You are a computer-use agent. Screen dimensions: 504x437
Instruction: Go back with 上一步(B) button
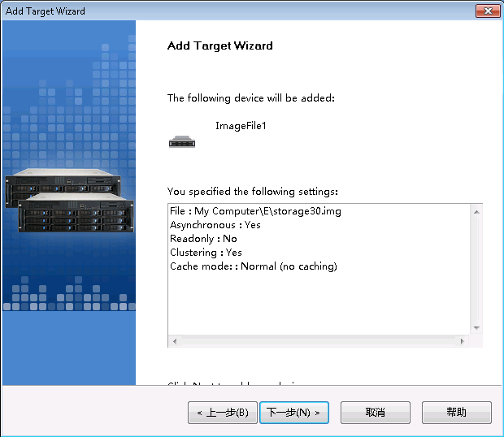pyautogui.click(x=223, y=413)
